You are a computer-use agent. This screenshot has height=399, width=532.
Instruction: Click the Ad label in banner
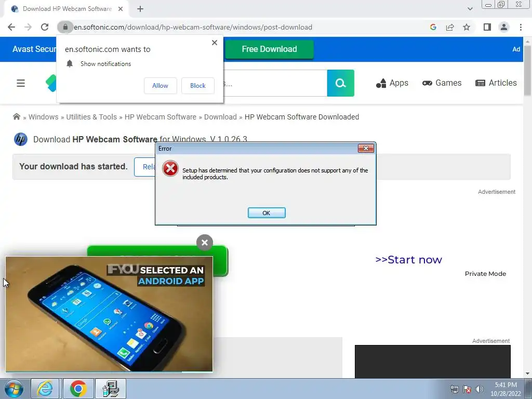(x=516, y=49)
